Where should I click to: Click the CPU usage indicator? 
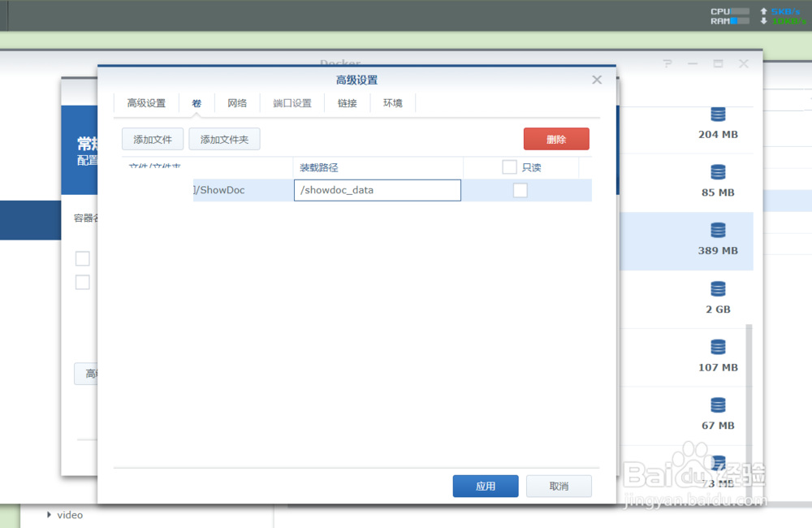click(730, 11)
